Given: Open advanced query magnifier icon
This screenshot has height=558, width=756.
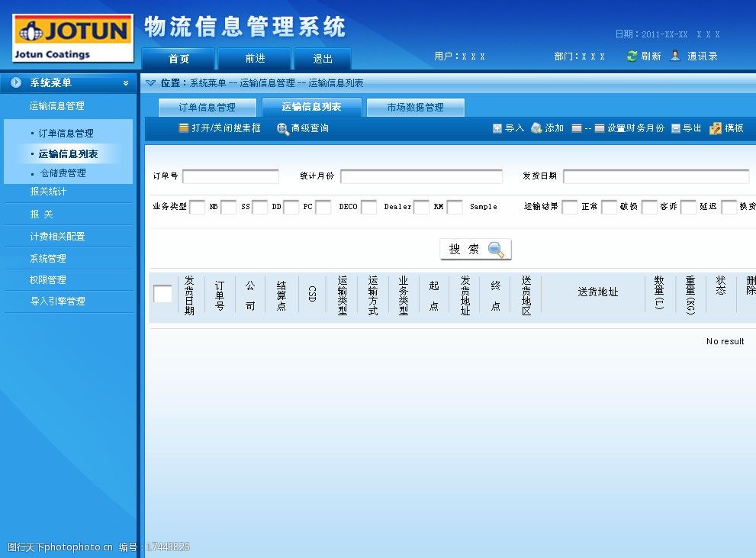Looking at the screenshot, I should pos(282,129).
